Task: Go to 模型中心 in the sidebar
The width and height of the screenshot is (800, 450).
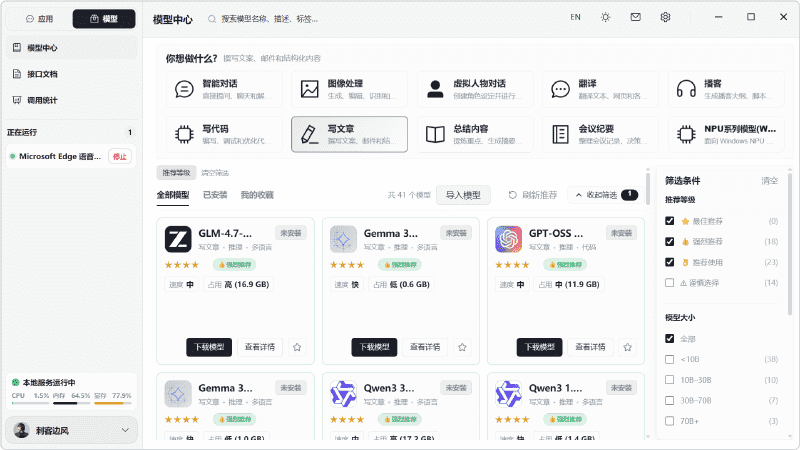Action: (71, 48)
